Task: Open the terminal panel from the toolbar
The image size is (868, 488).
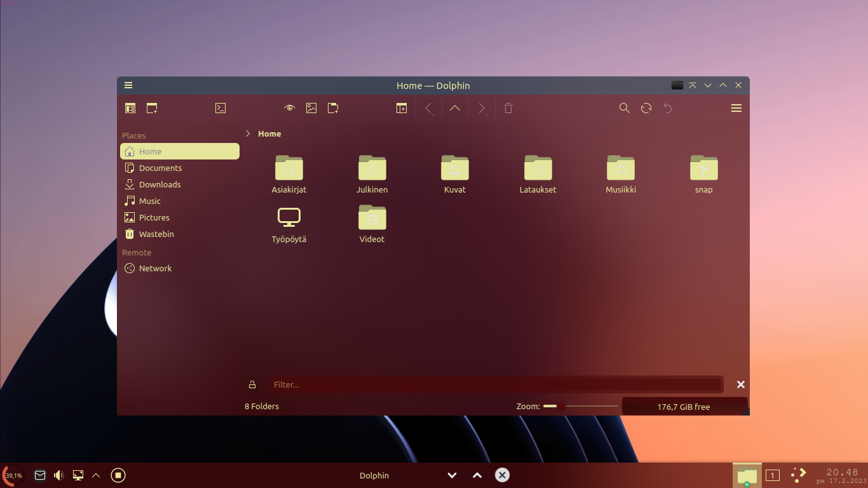Action: coord(220,108)
